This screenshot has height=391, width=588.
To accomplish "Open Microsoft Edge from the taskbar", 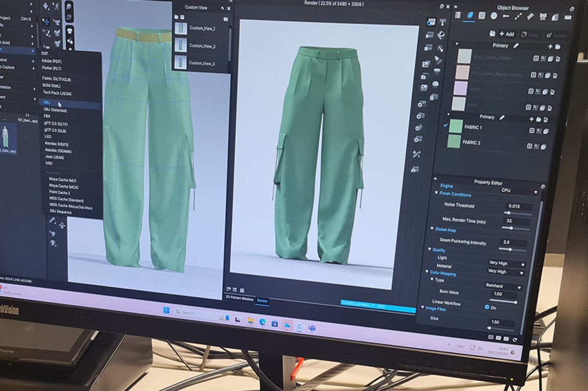I will 263,322.
